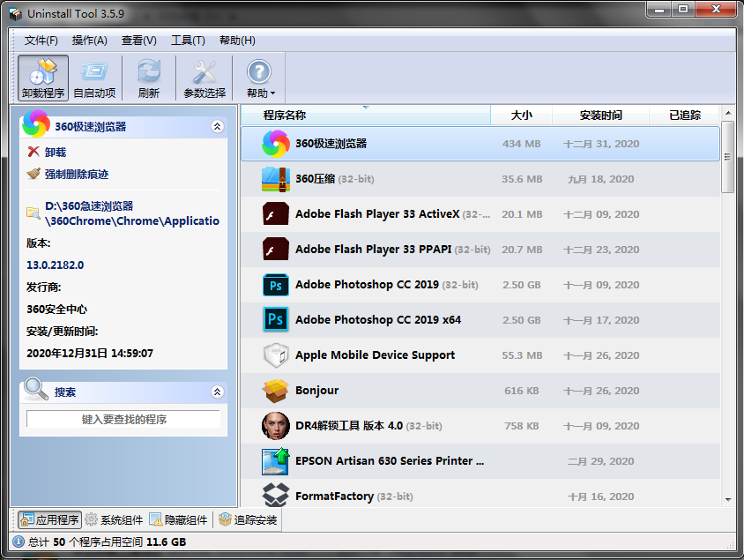Click the date 二月 29, 2020

[x=601, y=461]
